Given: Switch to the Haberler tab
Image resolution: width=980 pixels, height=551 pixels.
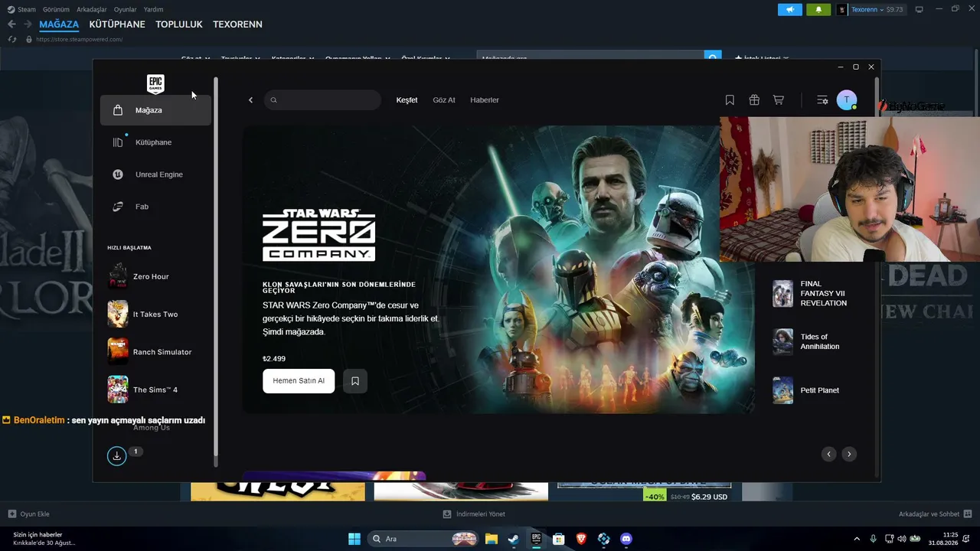Looking at the screenshot, I should [x=485, y=100].
